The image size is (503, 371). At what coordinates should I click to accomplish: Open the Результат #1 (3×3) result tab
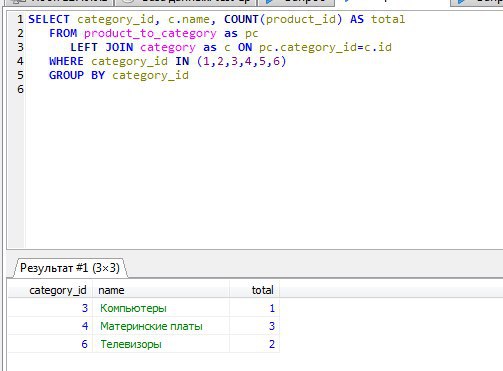click(x=70, y=268)
